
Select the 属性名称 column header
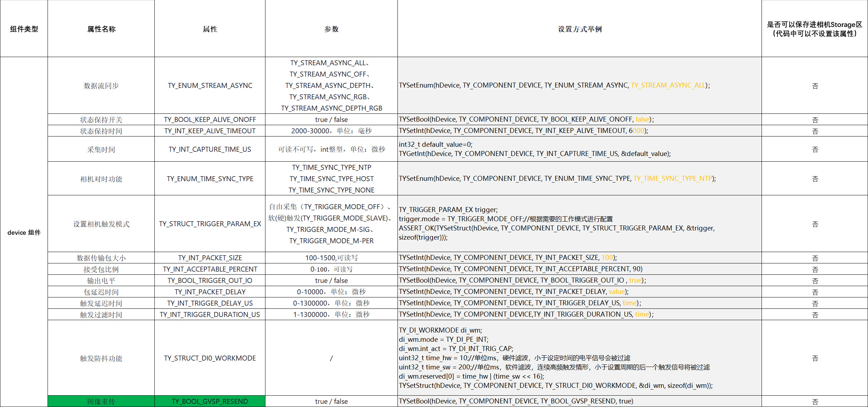(101, 29)
